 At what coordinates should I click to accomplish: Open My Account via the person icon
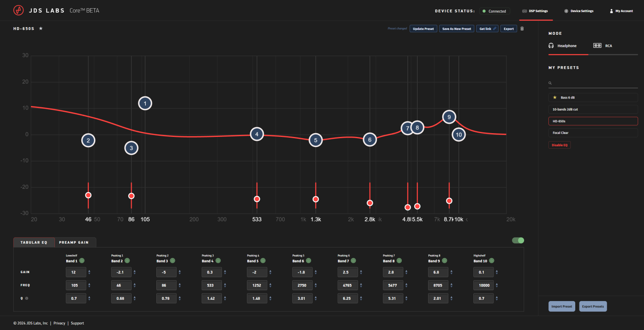[611, 11]
